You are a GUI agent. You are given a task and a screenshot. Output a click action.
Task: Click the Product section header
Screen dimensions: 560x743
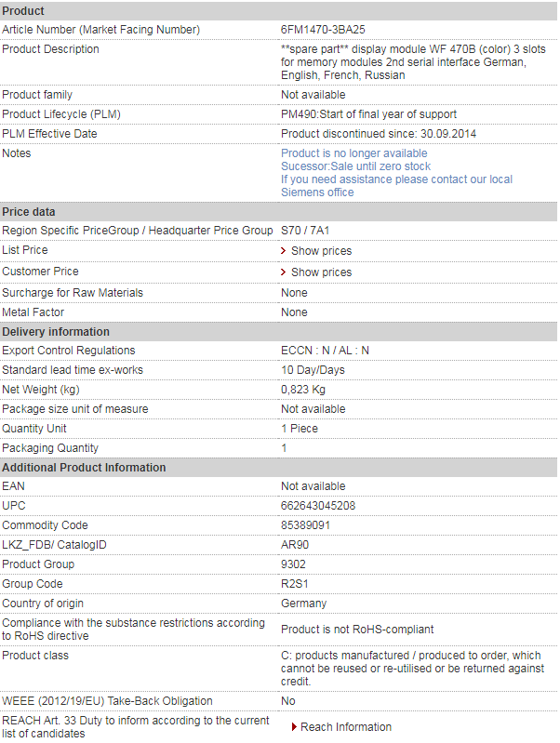[23, 10]
